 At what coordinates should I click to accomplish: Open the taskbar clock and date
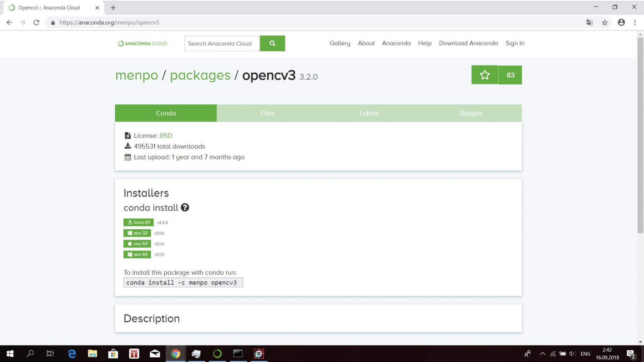click(x=607, y=354)
